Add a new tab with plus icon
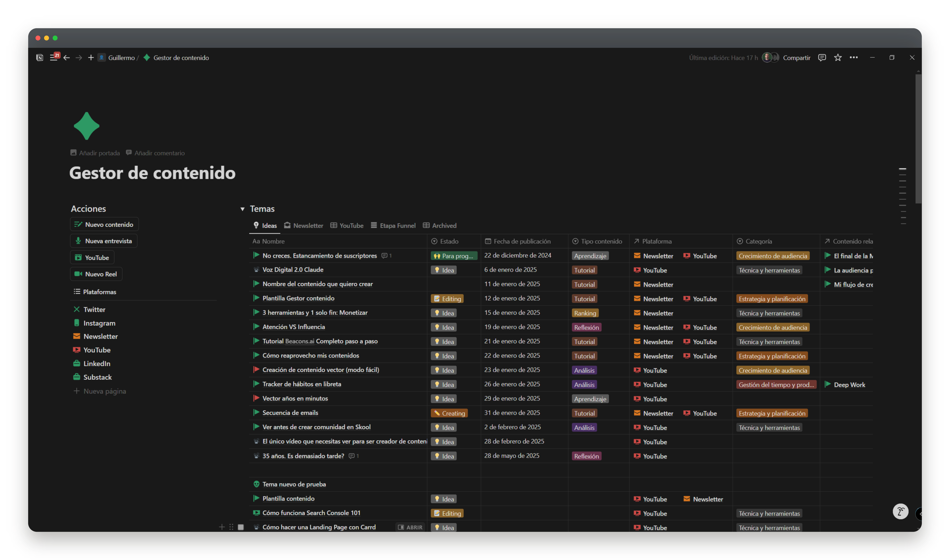Image resolution: width=950 pixels, height=560 pixels. coord(91,58)
